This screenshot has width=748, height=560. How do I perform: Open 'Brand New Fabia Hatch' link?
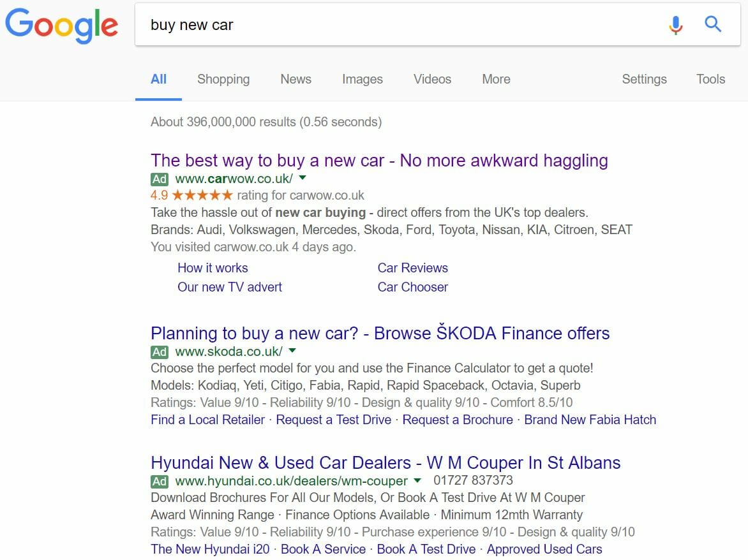tap(590, 420)
